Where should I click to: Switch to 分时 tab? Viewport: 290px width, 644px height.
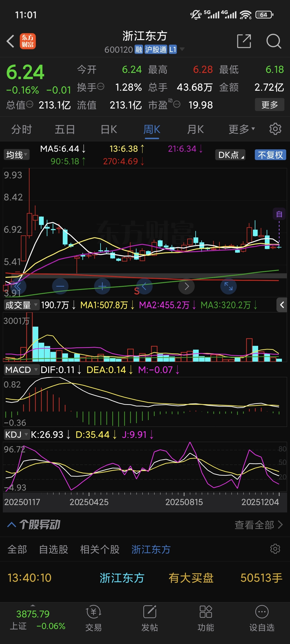click(22, 129)
